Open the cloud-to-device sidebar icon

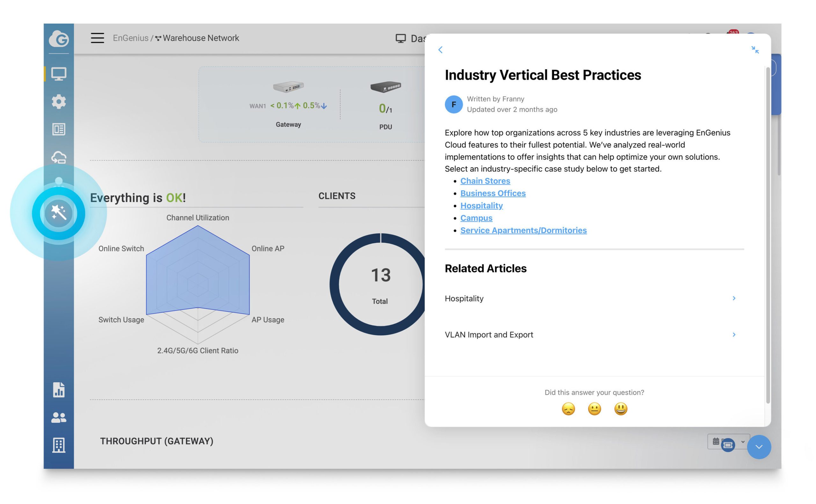[x=59, y=157]
